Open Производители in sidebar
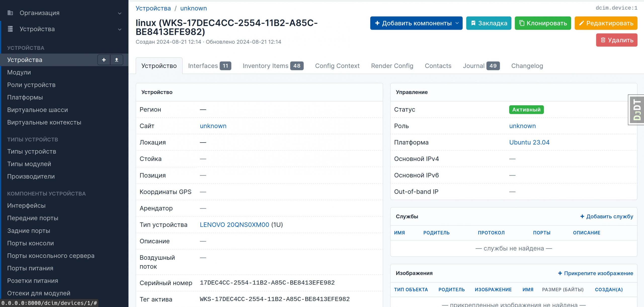644x307 pixels. tap(31, 177)
